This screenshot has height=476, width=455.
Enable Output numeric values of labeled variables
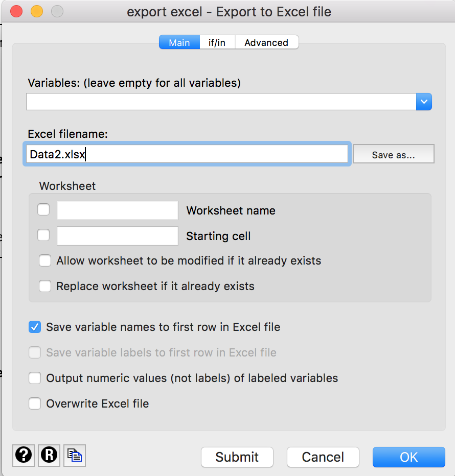click(x=35, y=378)
